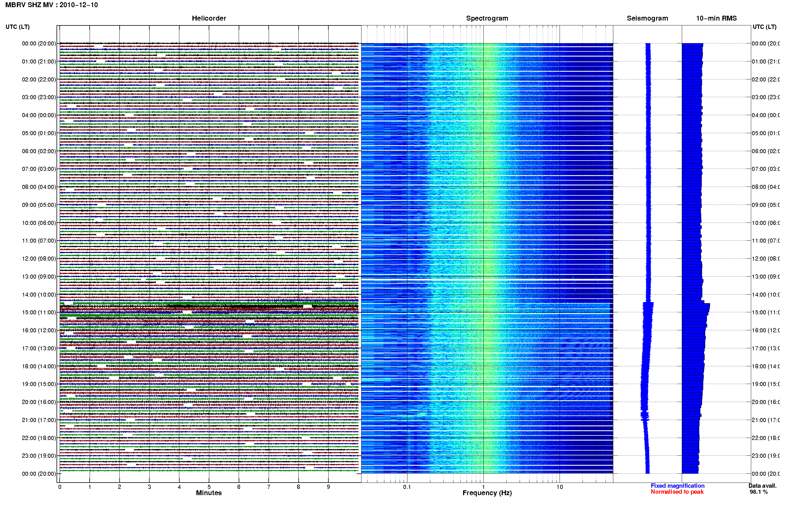Click the left '13:00 (09:00)' time label
The image size is (812, 508).
click(39, 277)
